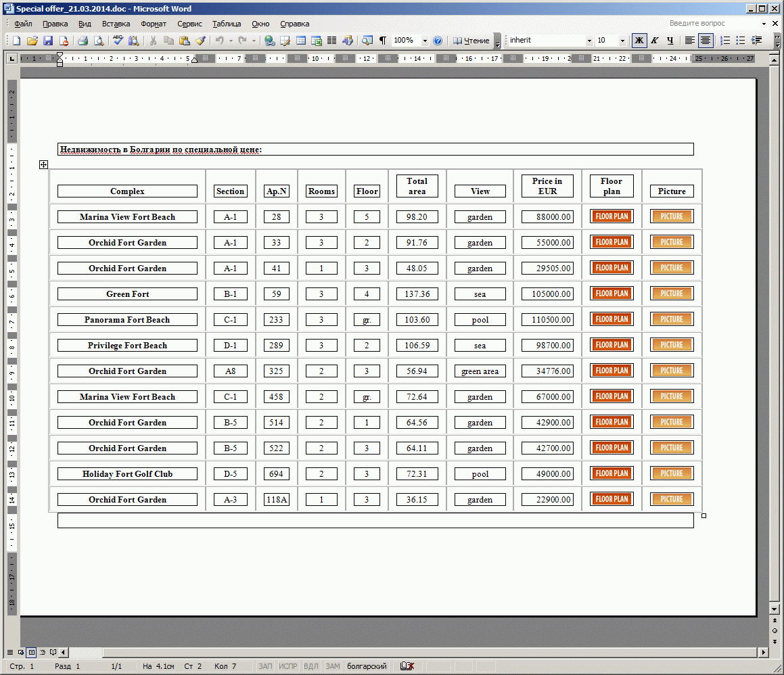Open the Вид menu
784x675 pixels.
[85, 24]
